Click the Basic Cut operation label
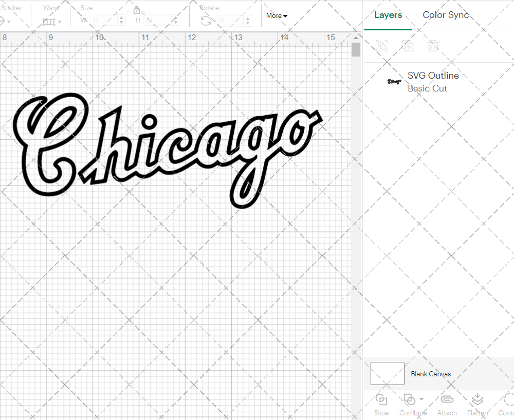514x420 pixels. [x=427, y=88]
